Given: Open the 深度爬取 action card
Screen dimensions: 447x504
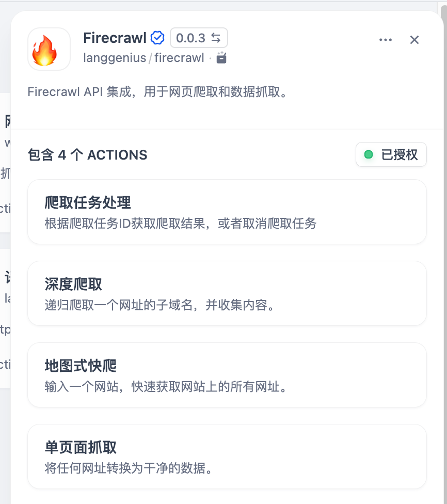Looking at the screenshot, I should coord(227,293).
